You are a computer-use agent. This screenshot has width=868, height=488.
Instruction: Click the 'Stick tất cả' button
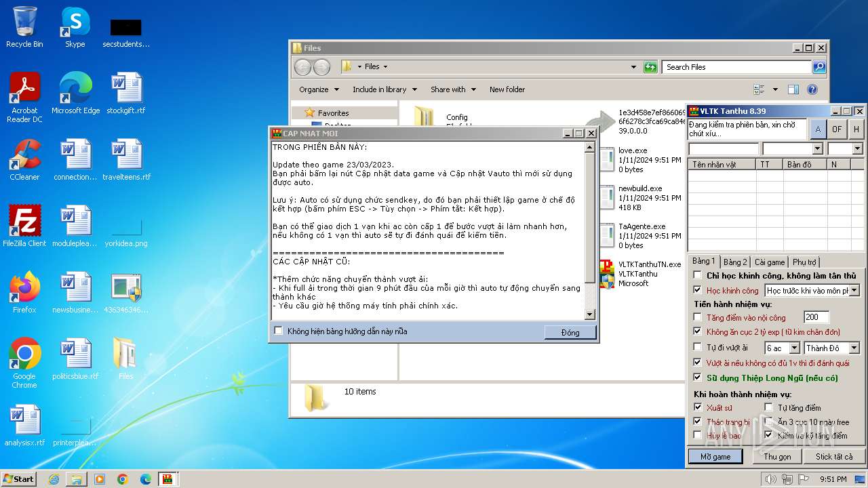tap(834, 457)
